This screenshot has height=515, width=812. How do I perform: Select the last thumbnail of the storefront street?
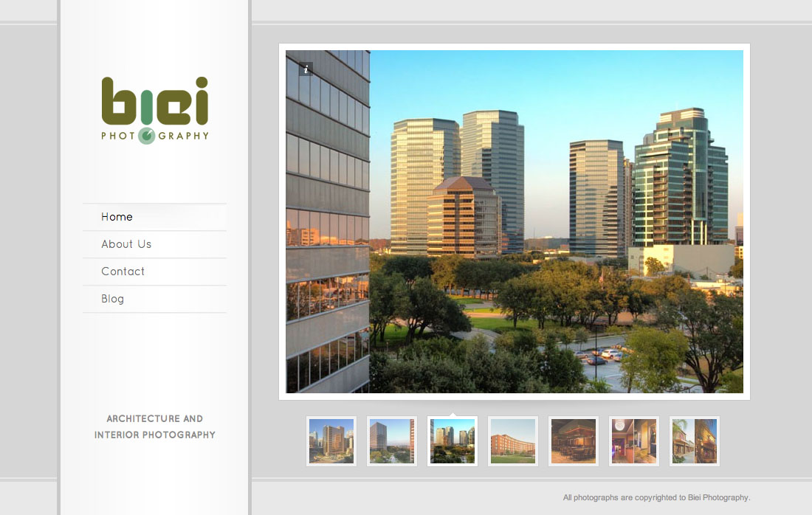695,441
